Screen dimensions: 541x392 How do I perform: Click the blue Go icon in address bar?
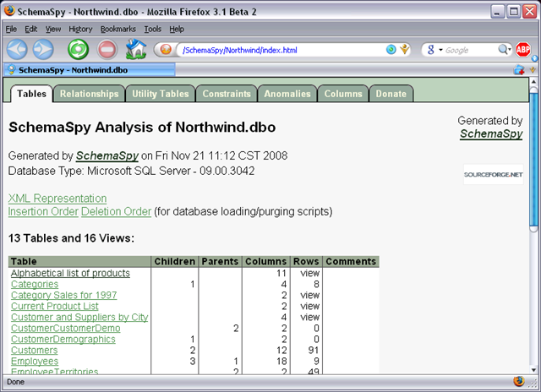[x=391, y=50]
